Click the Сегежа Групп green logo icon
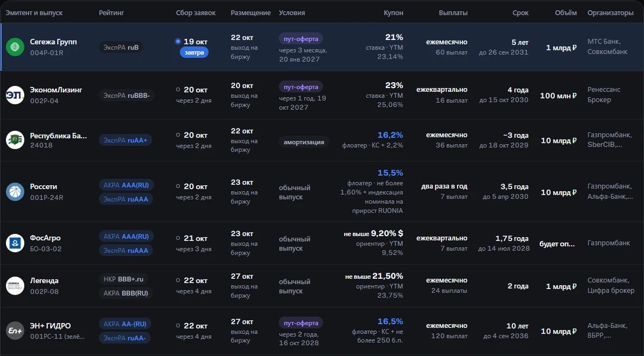Screen dimensions: 644x356 pyautogui.click(x=15, y=47)
